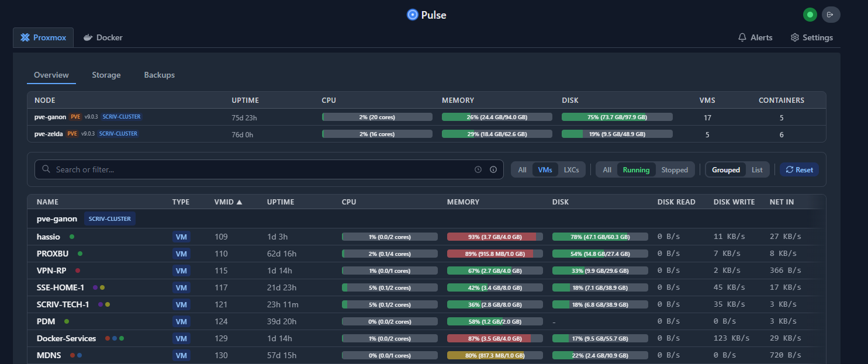The width and height of the screenshot is (868, 364).
Task: Click the green tag dot beside PROXBU
Action: tap(80, 254)
